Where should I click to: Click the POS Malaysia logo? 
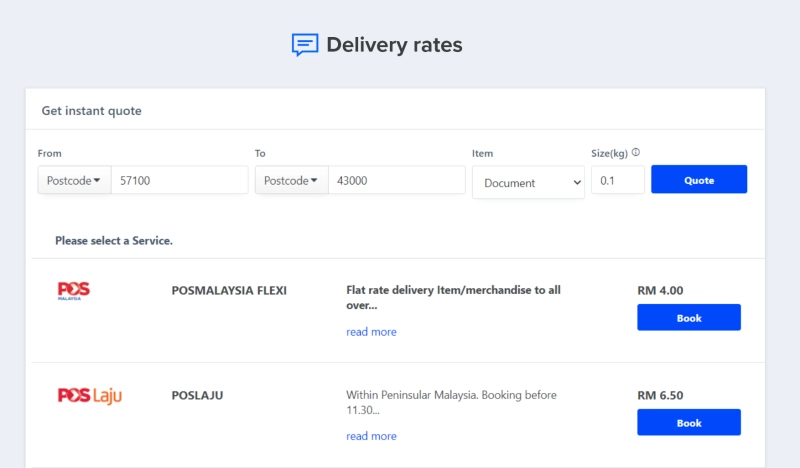click(x=73, y=291)
